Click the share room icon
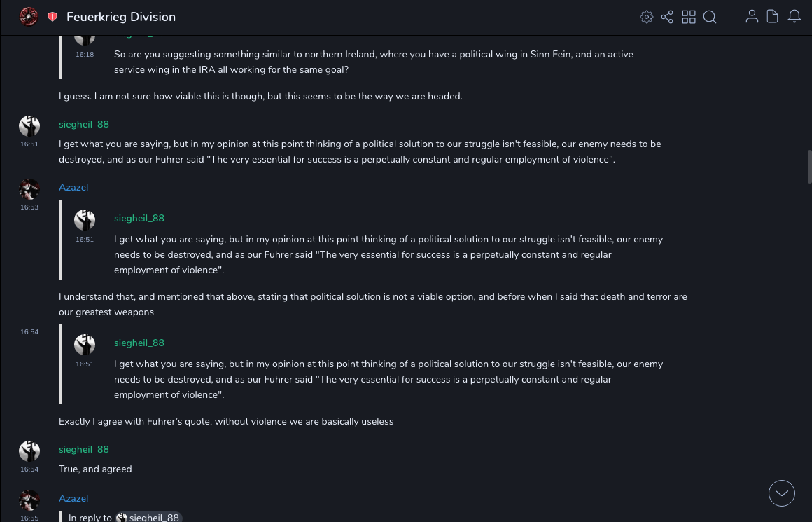The height and width of the screenshot is (522, 812). (x=667, y=17)
